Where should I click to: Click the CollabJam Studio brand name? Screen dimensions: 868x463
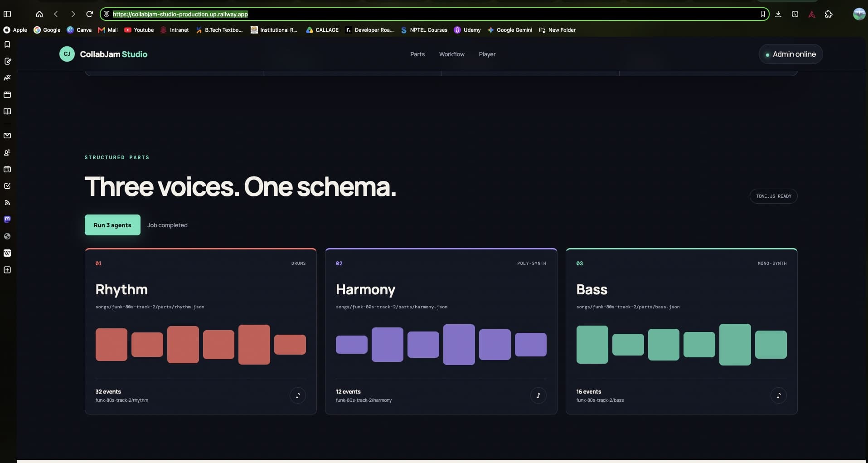pos(113,54)
